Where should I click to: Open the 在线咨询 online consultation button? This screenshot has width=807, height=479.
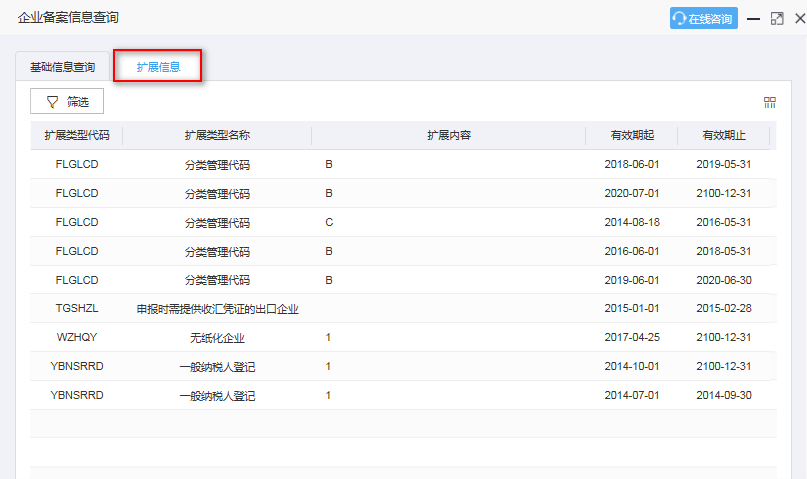[704, 18]
